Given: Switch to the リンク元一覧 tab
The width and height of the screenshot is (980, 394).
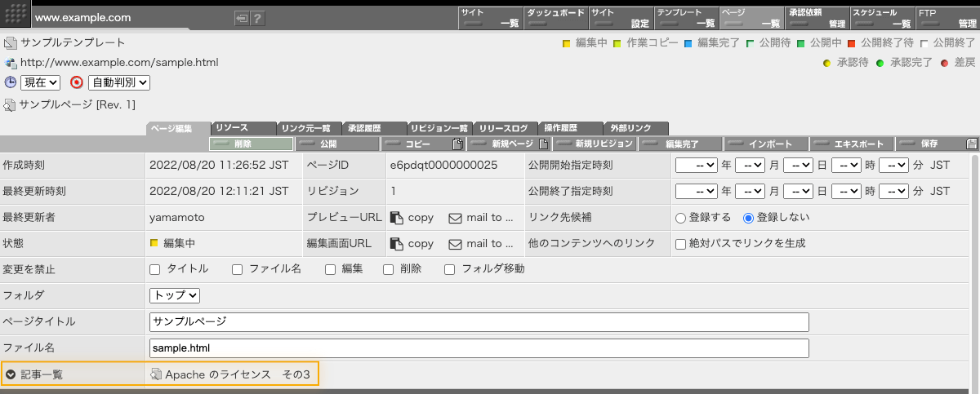Looking at the screenshot, I should pyautogui.click(x=308, y=128).
